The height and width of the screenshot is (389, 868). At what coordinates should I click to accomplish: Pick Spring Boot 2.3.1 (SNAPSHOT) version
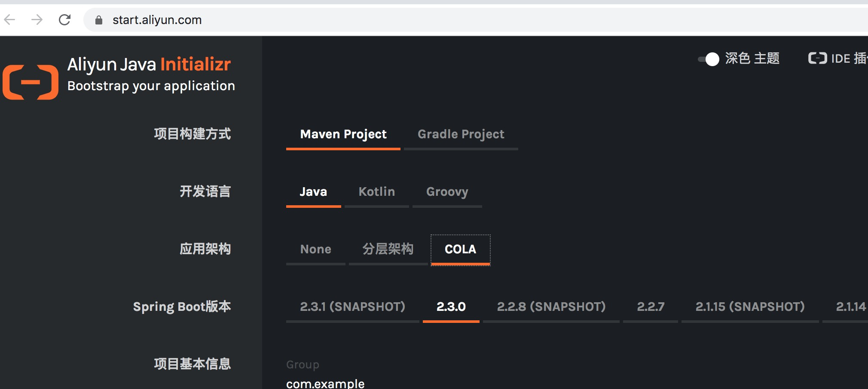coord(353,307)
